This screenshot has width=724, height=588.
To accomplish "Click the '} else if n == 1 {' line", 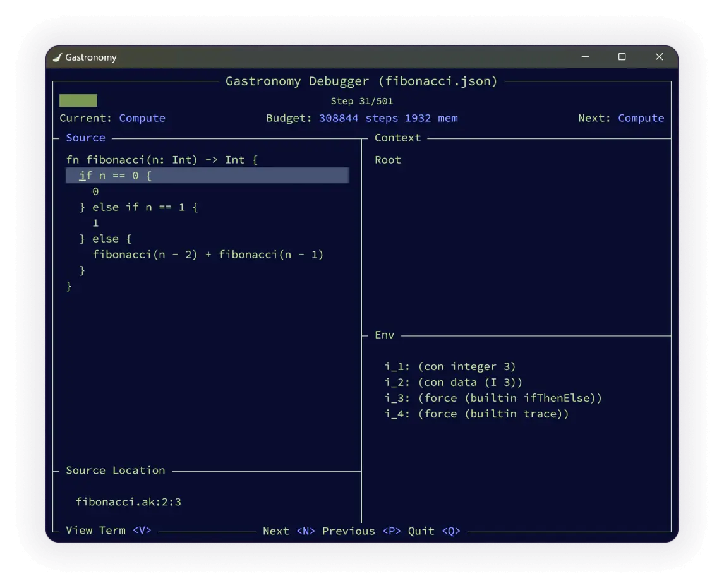I will point(138,207).
